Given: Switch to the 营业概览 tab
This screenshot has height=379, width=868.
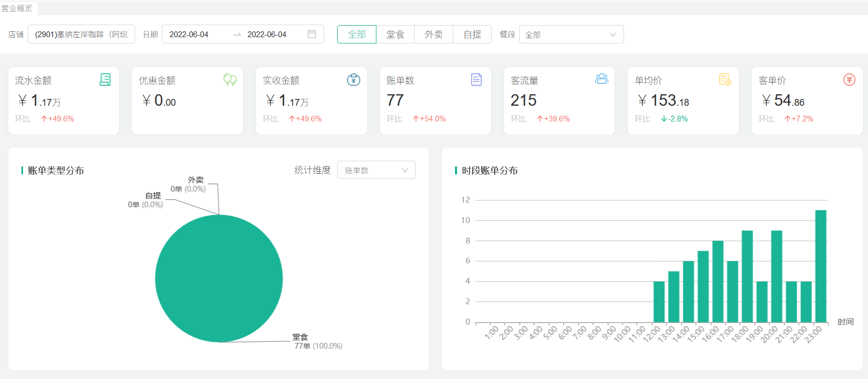Looking at the screenshot, I should [17, 8].
